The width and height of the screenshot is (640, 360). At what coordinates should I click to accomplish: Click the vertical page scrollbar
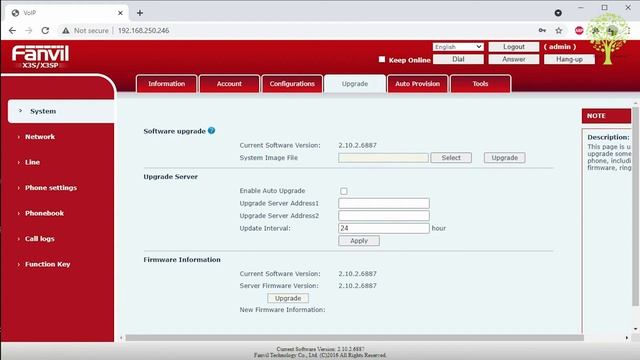[x=636, y=206]
